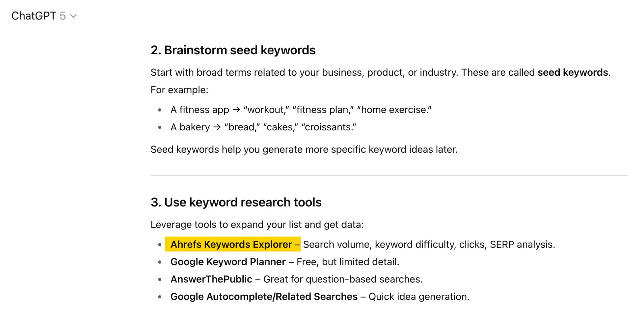Click the Google Autocomplete/Related Searches entry
Screen dimensions: 644x311
tap(264, 296)
